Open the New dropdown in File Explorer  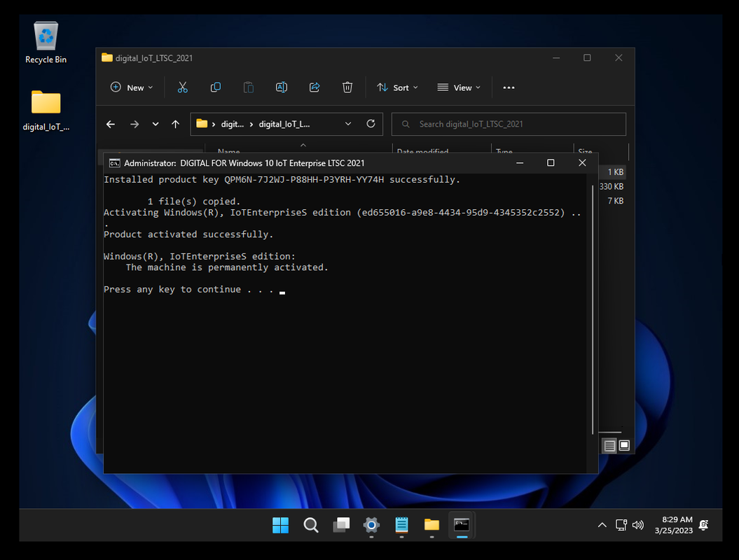pyautogui.click(x=132, y=87)
